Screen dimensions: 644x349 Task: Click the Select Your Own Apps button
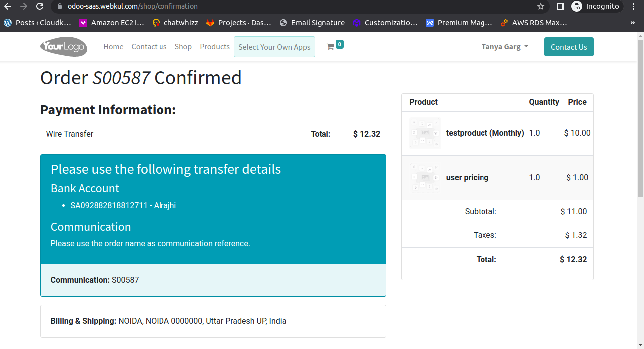(x=274, y=47)
